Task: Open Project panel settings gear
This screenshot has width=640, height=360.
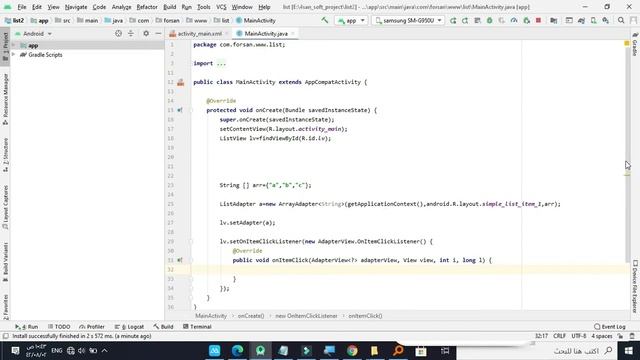Action: pyautogui.click(x=146, y=33)
